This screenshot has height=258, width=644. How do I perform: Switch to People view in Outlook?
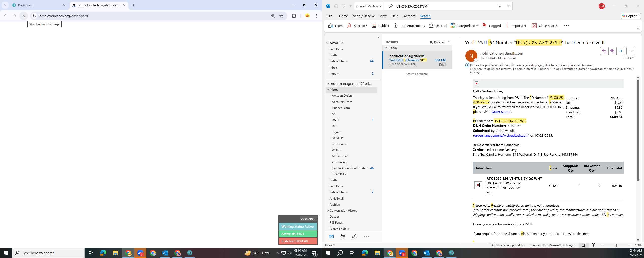pyautogui.click(x=354, y=237)
